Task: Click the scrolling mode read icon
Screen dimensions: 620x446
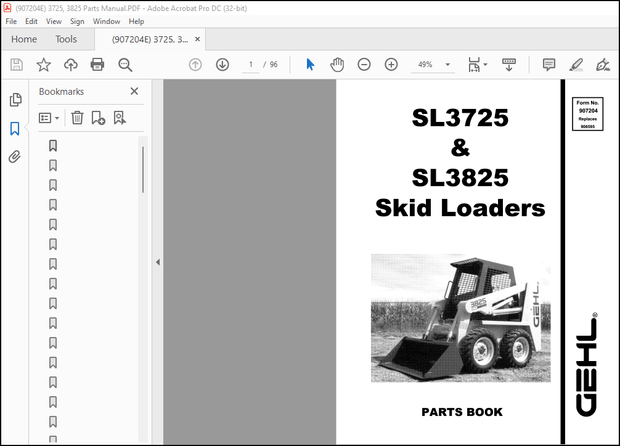Action: coord(509,64)
